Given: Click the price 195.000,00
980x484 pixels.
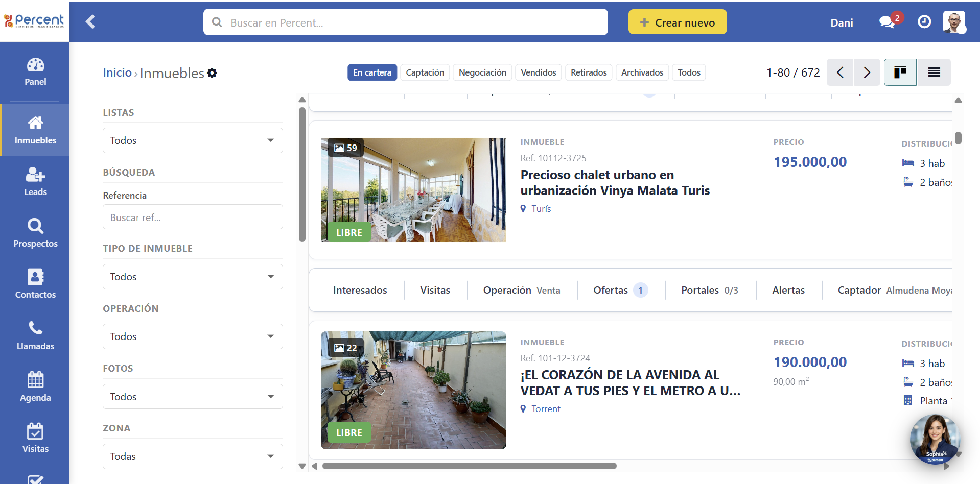Looking at the screenshot, I should coord(810,162).
